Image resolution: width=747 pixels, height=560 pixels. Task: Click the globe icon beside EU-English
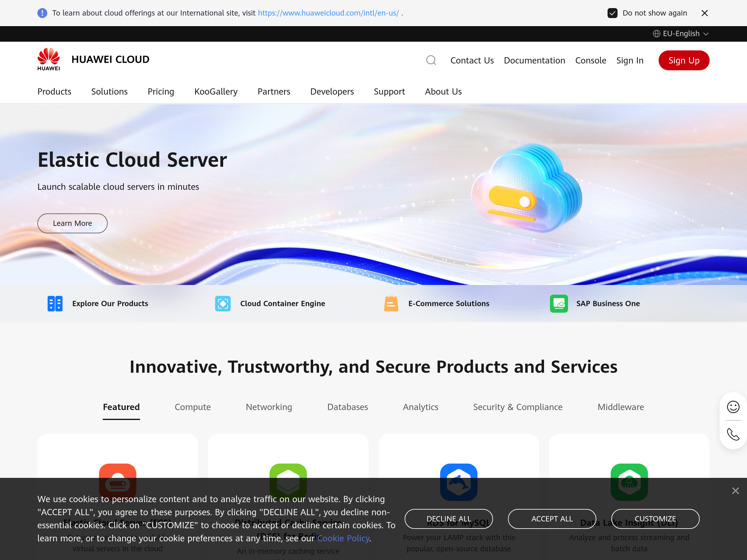pyautogui.click(x=656, y=34)
